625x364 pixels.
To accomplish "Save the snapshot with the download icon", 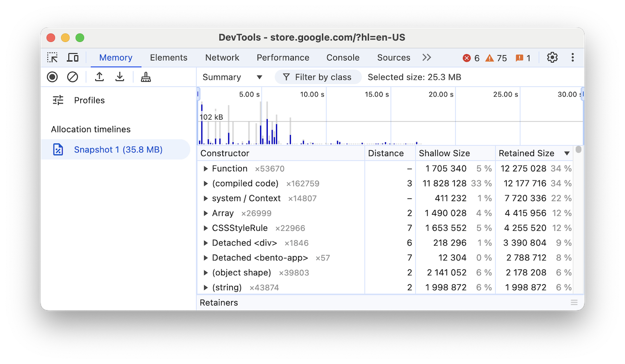I will (119, 77).
